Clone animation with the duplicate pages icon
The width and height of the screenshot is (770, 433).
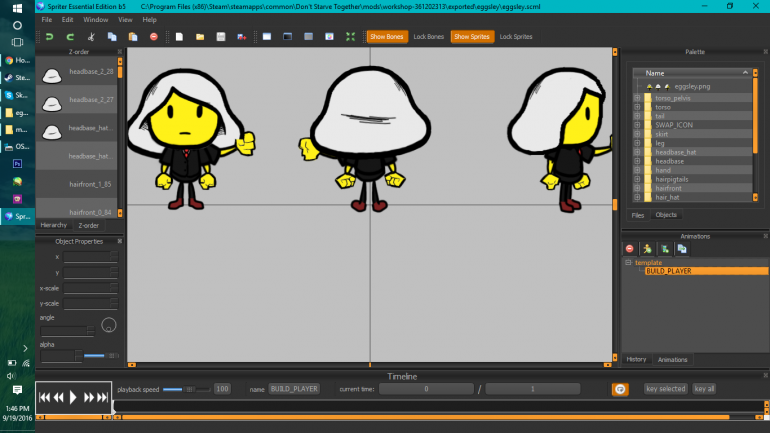click(682, 249)
